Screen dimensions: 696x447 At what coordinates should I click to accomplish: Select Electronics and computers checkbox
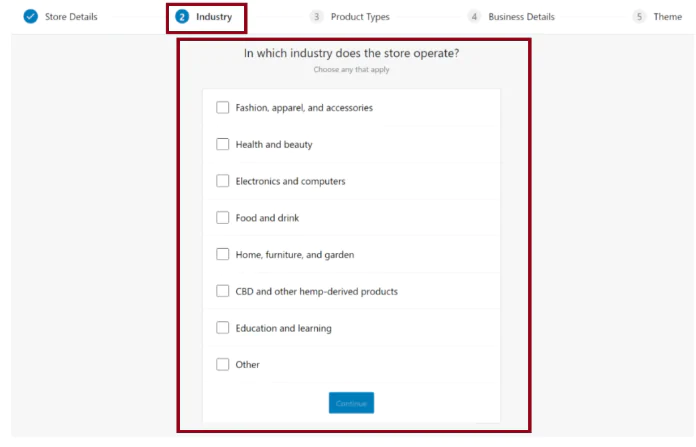coord(223,181)
